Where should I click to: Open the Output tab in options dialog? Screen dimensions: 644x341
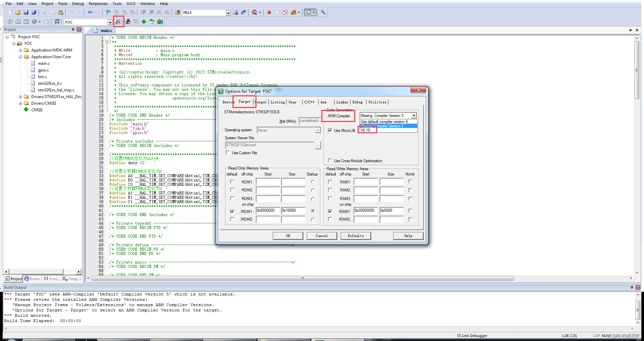pyautogui.click(x=261, y=102)
